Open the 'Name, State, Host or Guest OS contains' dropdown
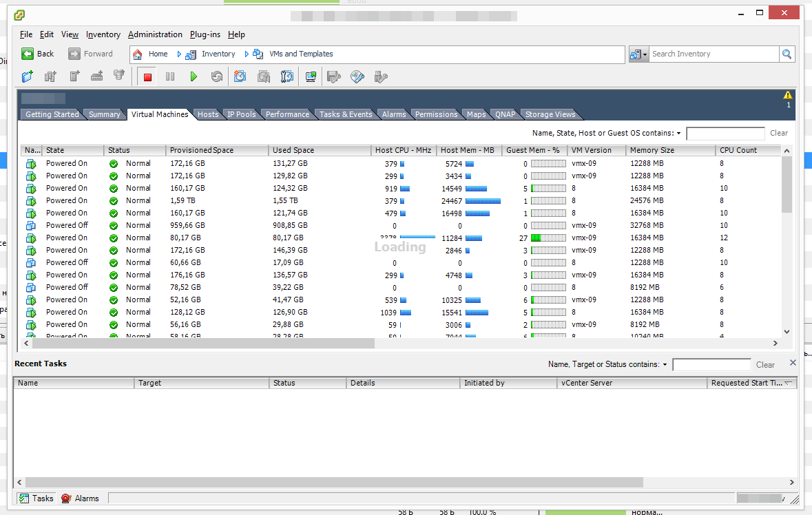The image size is (812, 515). tap(678, 134)
